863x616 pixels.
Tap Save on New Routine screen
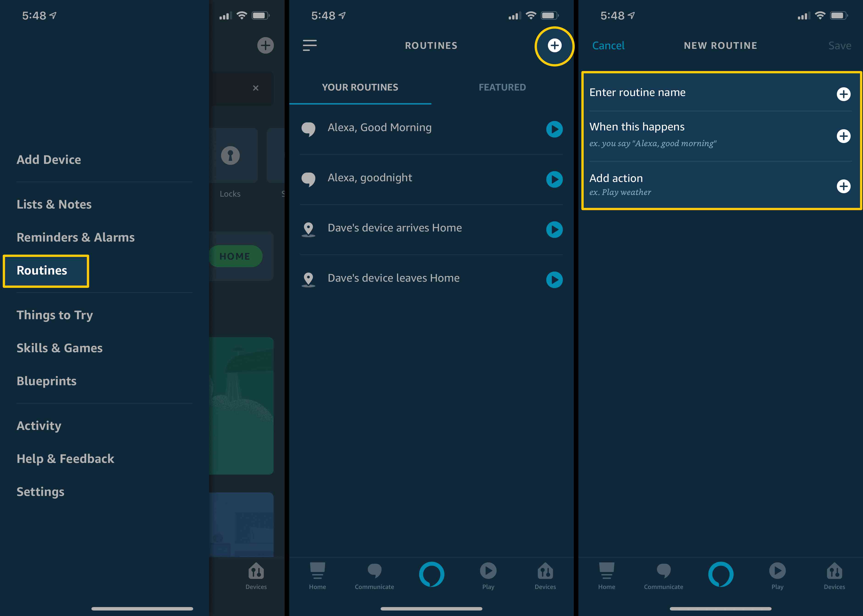tap(839, 46)
